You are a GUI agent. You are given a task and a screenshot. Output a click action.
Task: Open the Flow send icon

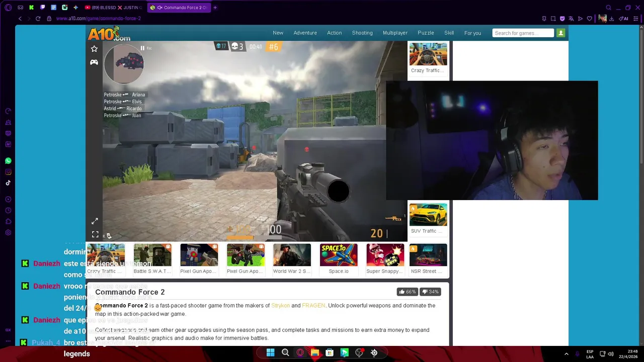click(x=580, y=19)
